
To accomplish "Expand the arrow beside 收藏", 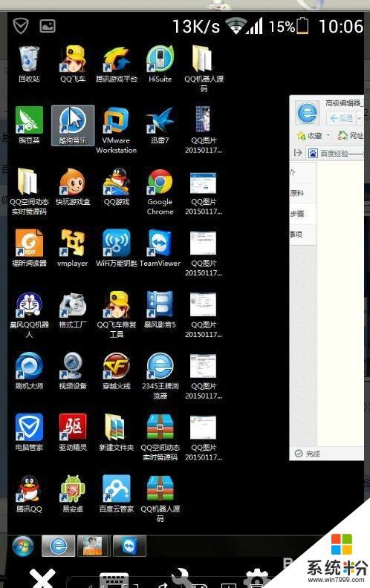I will [328, 135].
